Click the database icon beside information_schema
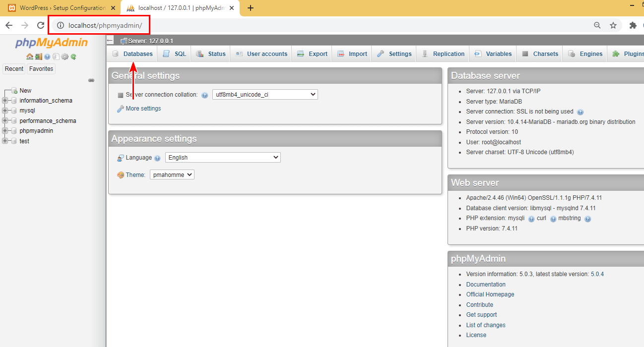644x347 pixels. (14, 101)
